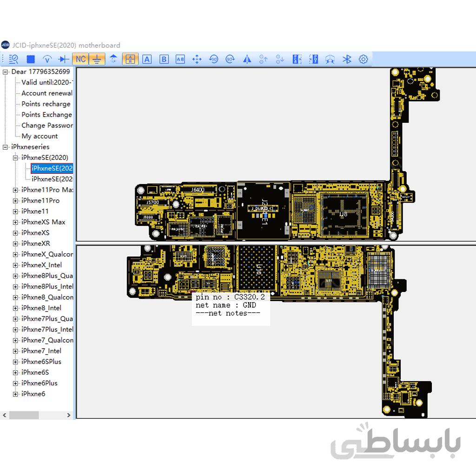Select the pan move arrows tool

point(197,59)
